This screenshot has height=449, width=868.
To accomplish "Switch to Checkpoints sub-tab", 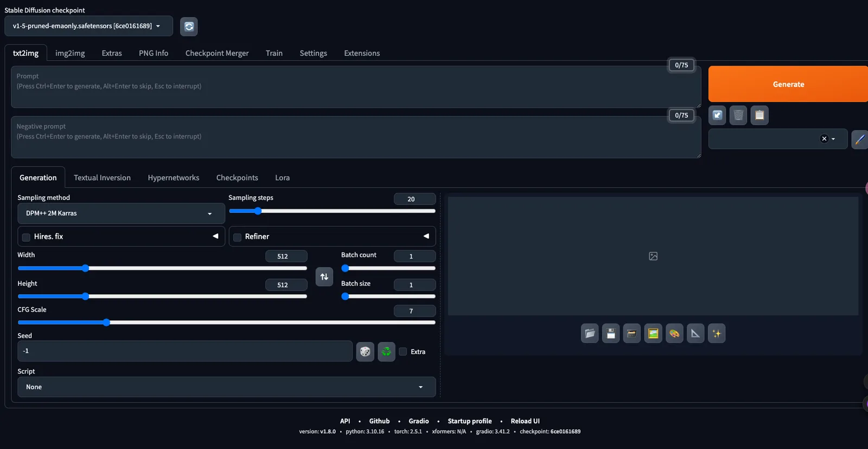I will [237, 178].
